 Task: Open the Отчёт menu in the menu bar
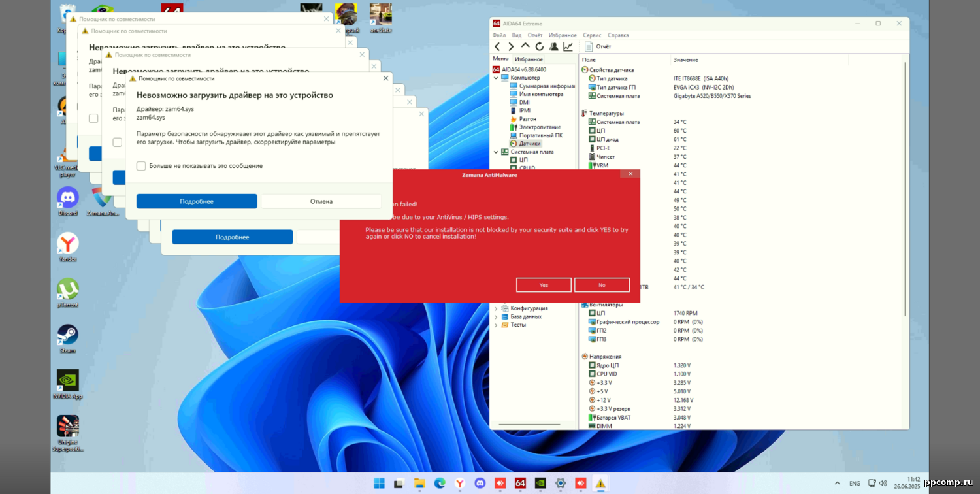[535, 35]
